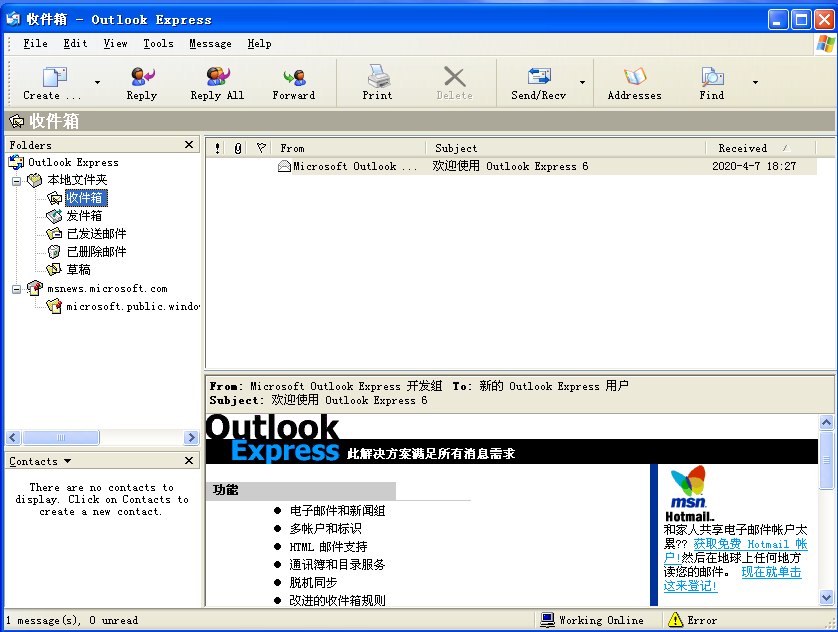This screenshot has width=838, height=632.
Task: Select the 已删除邮件 folder
Action: click(x=96, y=252)
